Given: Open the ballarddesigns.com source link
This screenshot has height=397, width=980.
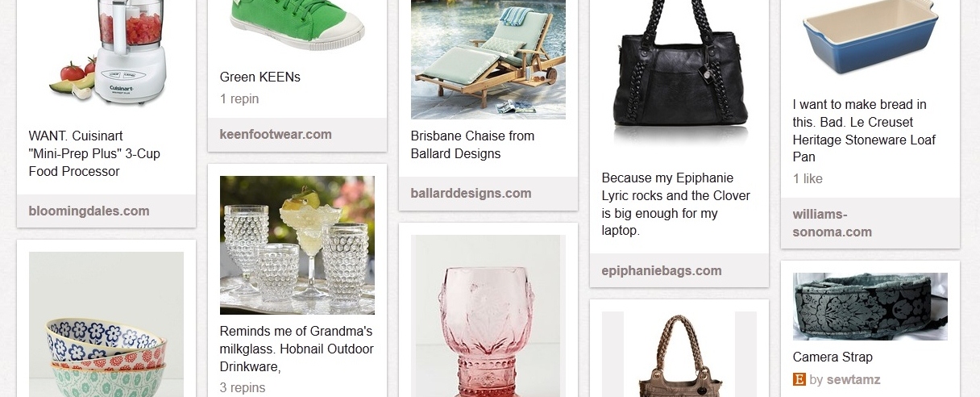Looking at the screenshot, I should 471,193.
